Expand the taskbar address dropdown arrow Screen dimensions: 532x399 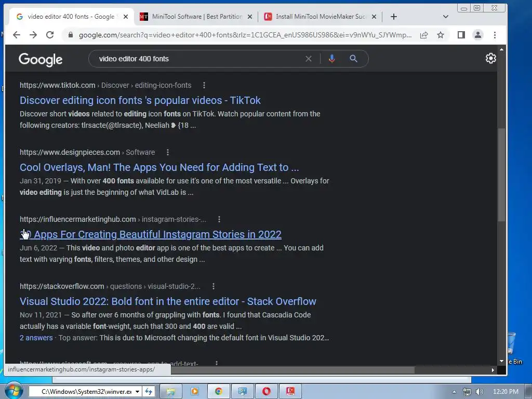point(137,392)
